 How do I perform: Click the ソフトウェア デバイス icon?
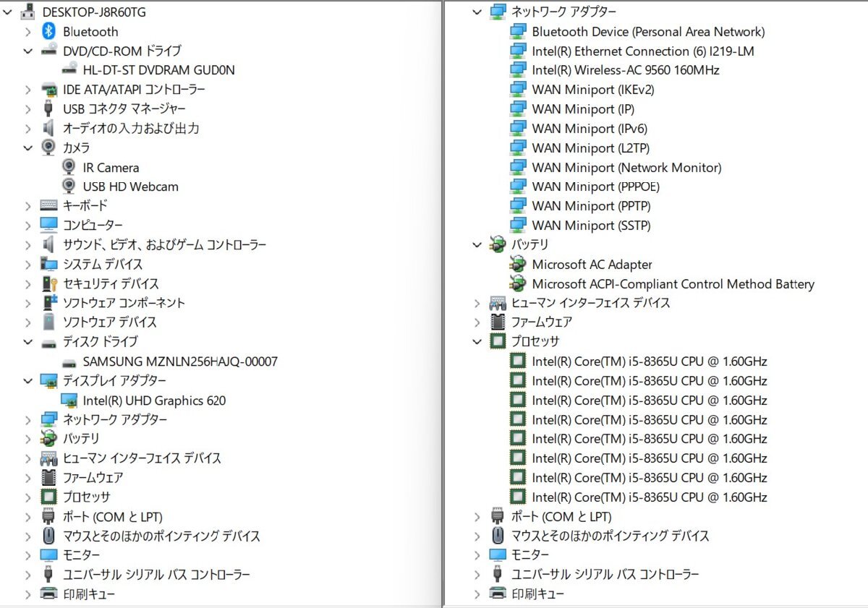point(48,322)
